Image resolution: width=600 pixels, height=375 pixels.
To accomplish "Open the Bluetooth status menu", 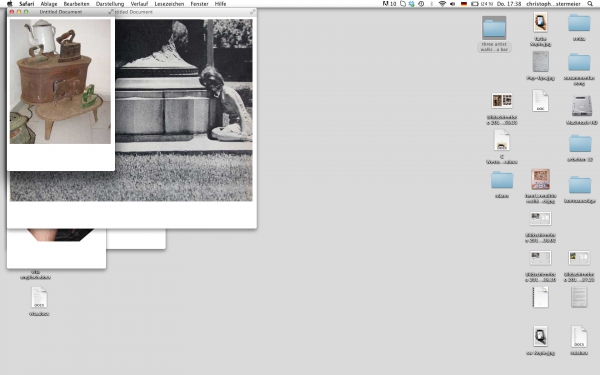I will pyautogui.click(x=432, y=4).
